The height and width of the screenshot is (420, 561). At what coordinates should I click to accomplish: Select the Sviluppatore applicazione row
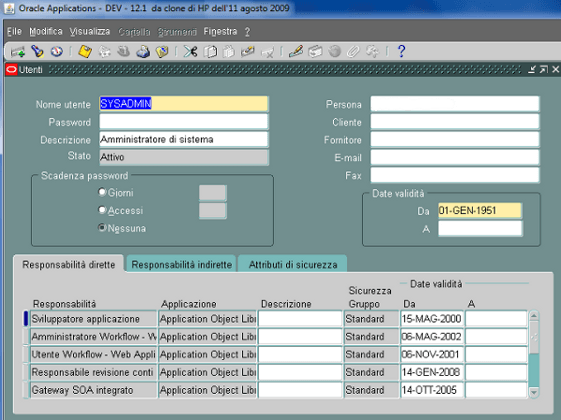[x=94, y=319]
